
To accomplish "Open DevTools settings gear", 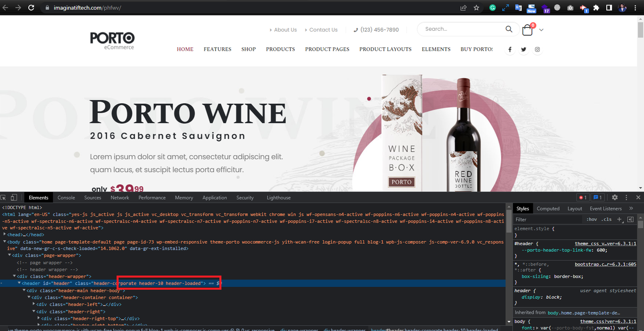I will (614, 197).
